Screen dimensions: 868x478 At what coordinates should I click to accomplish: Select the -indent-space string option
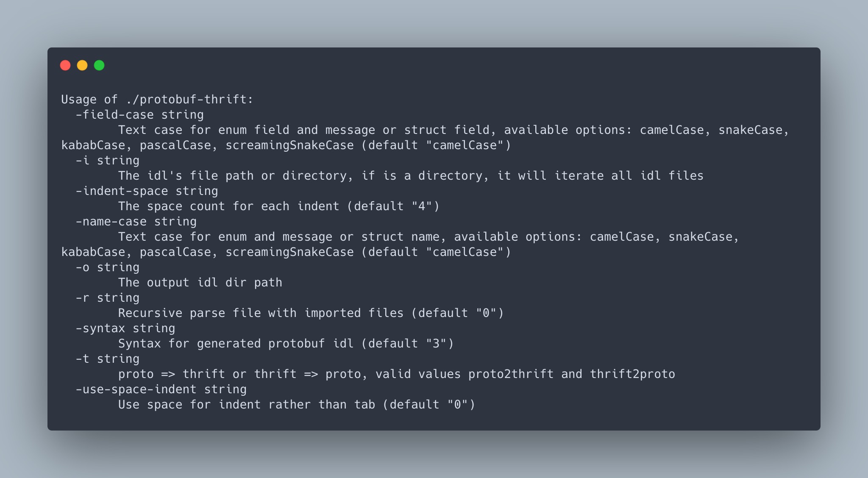point(146,191)
